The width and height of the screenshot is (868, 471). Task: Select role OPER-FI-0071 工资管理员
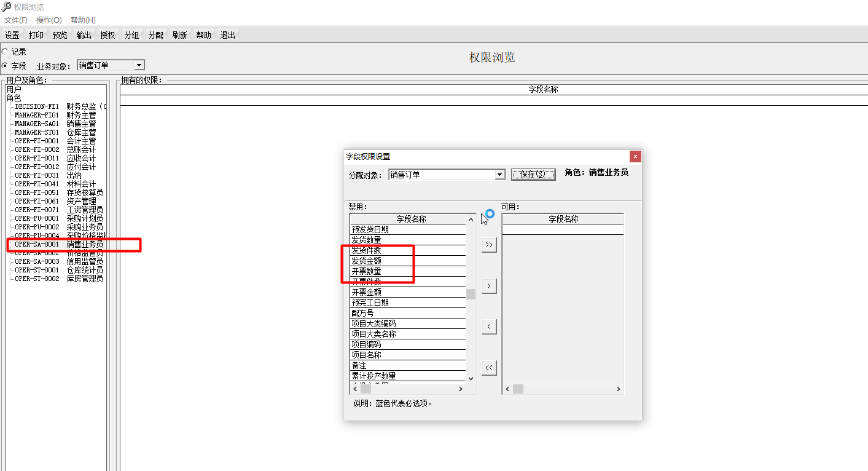(x=59, y=210)
